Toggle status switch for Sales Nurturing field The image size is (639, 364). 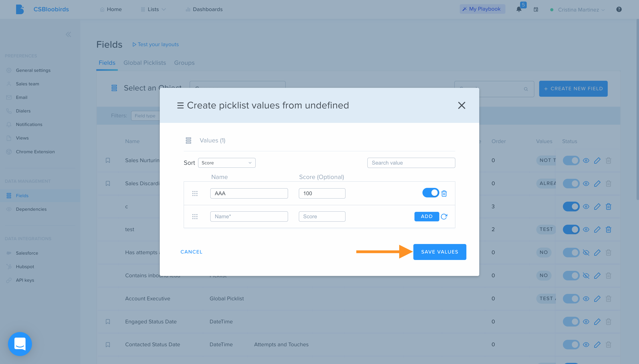(571, 161)
